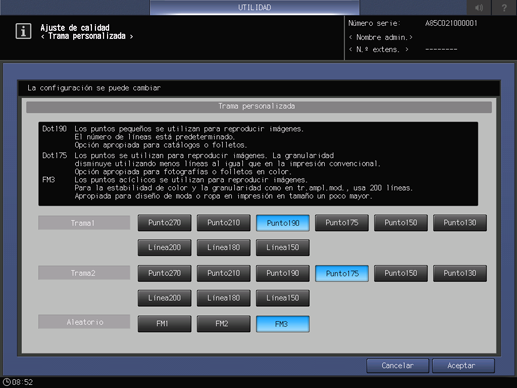Click the information icon beside Ajuste de calidad

23,31
